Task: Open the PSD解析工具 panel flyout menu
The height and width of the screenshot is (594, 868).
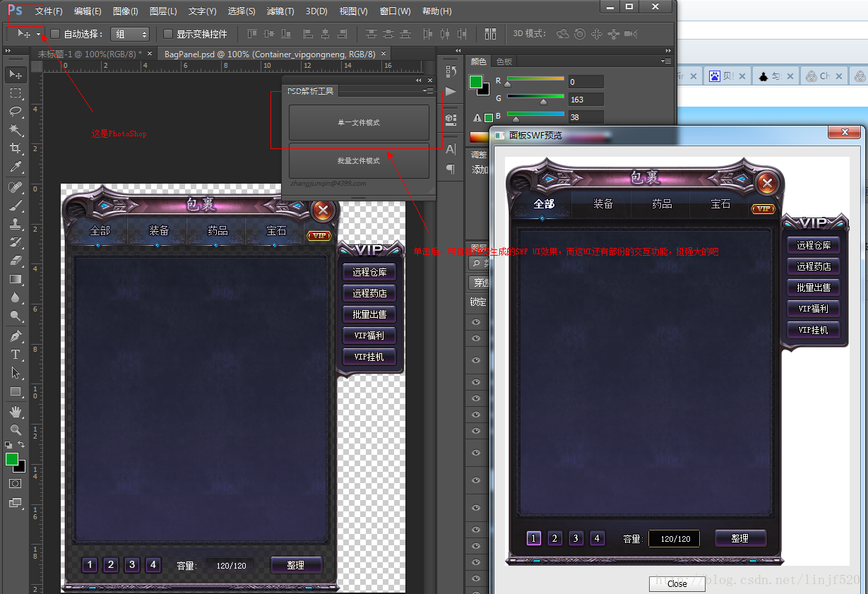Action: pos(429,91)
